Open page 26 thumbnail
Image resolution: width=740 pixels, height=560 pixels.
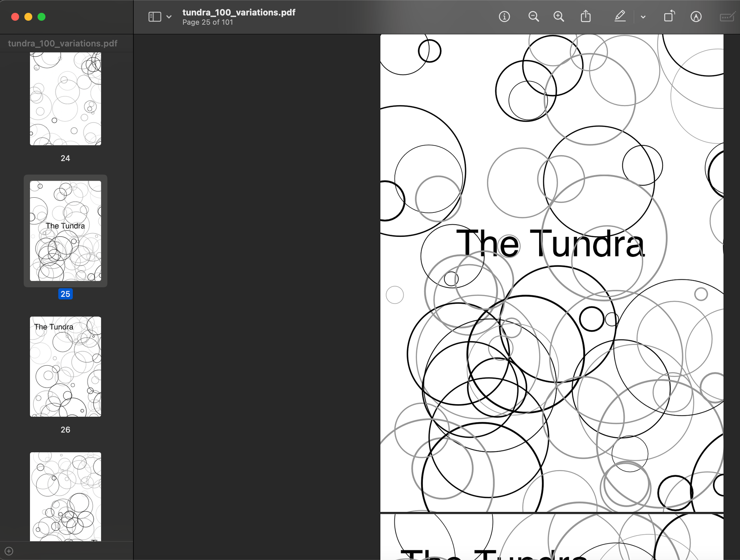click(x=65, y=366)
